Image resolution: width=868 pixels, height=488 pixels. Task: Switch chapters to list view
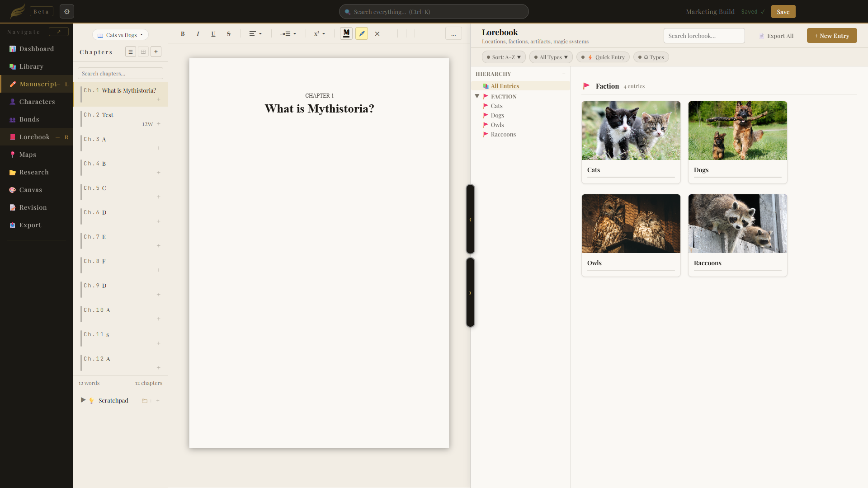[131, 52]
